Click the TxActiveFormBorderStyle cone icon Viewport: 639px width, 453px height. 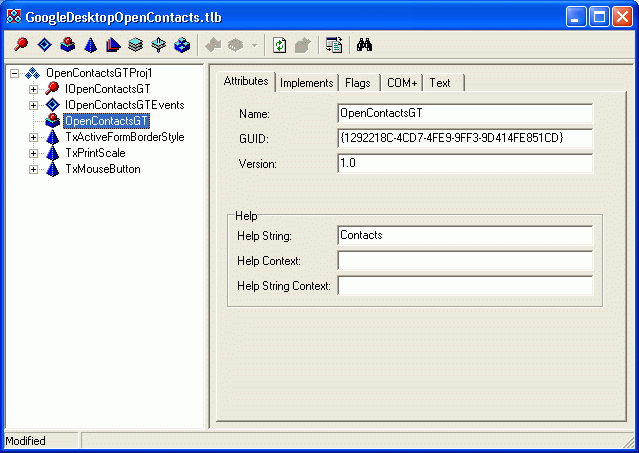(52, 137)
